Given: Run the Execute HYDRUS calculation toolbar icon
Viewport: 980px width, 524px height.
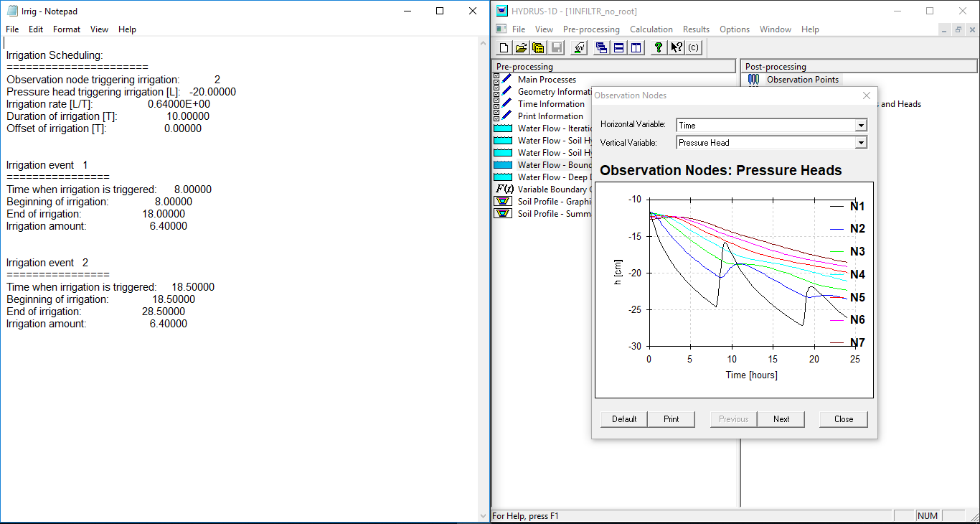Looking at the screenshot, I should pos(580,48).
